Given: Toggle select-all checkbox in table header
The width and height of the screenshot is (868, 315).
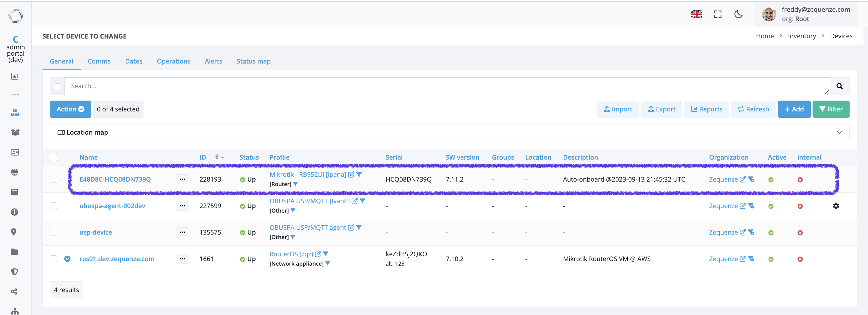Looking at the screenshot, I should tap(54, 157).
